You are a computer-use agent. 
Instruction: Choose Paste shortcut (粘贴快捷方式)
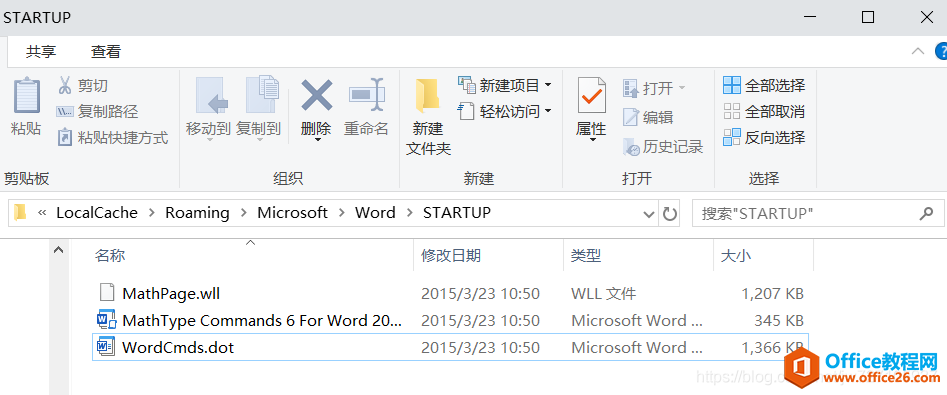coord(112,138)
